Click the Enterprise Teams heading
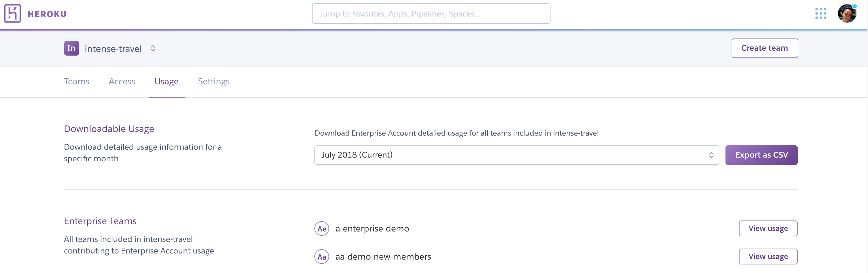 [x=100, y=221]
